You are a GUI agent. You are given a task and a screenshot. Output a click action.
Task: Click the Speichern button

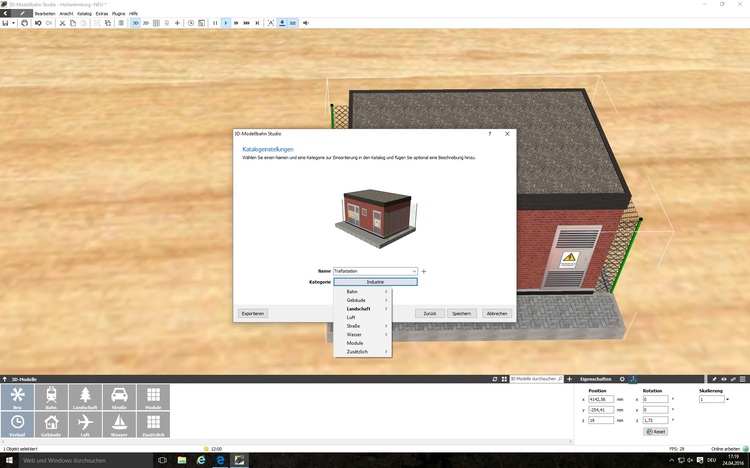coord(461,313)
